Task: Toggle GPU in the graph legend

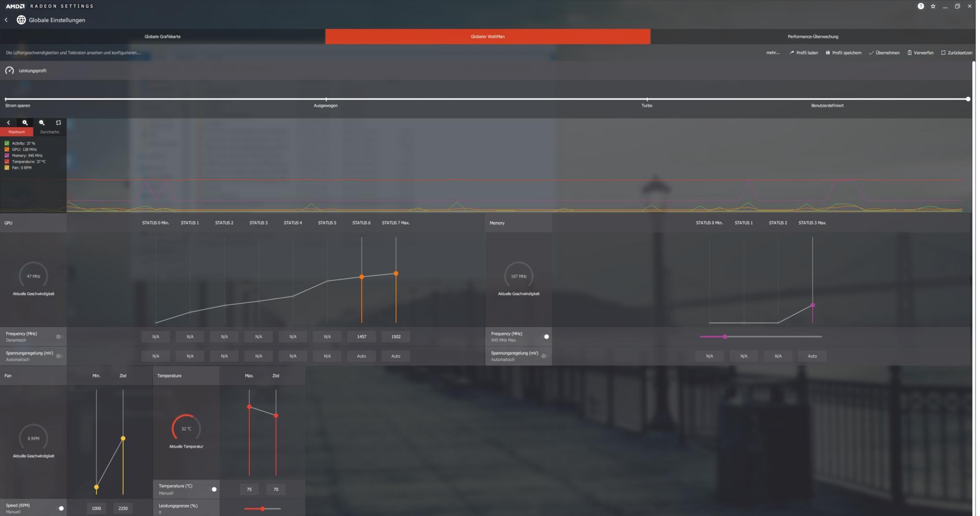Action: (x=7, y=150)
